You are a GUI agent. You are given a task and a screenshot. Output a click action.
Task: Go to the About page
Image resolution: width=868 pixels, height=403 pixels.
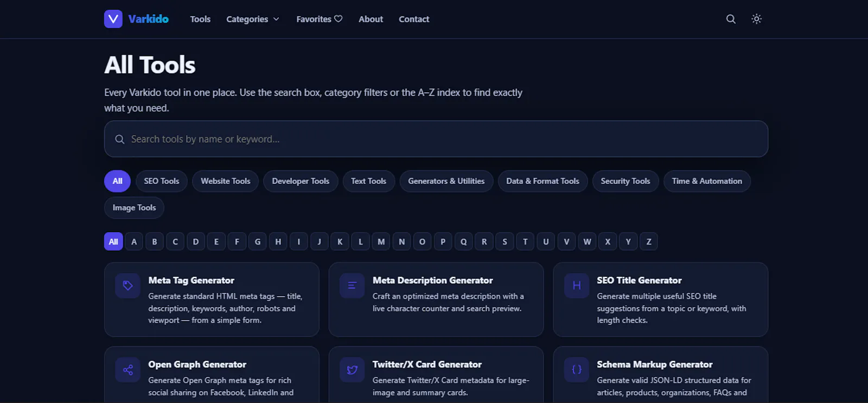point(371,19)
